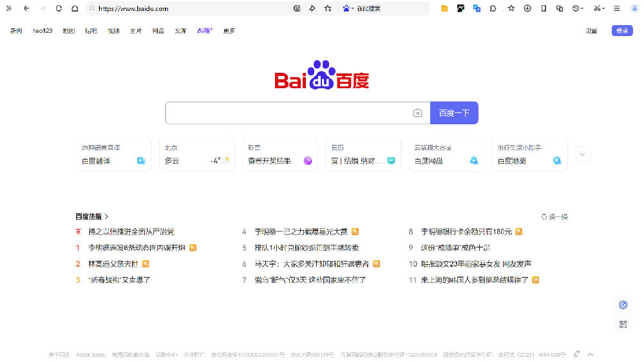Open the 图片 nav link
Screen dimensions: 644x362
(x=135, y=31)
